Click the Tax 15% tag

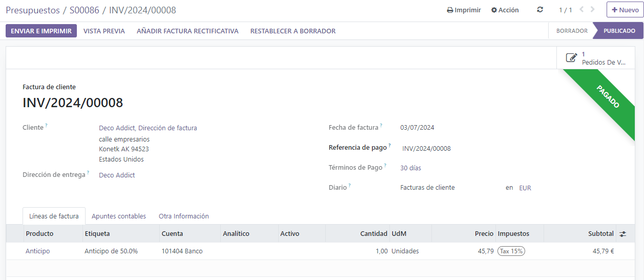(511, 251)
